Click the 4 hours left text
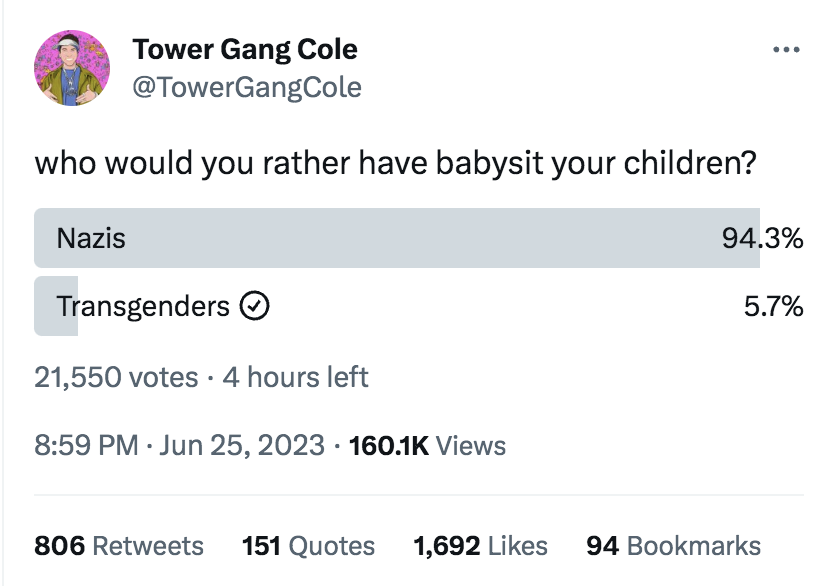Image resolution: width=834 pixels, height=586 pixels. click(x=295, y=377)
